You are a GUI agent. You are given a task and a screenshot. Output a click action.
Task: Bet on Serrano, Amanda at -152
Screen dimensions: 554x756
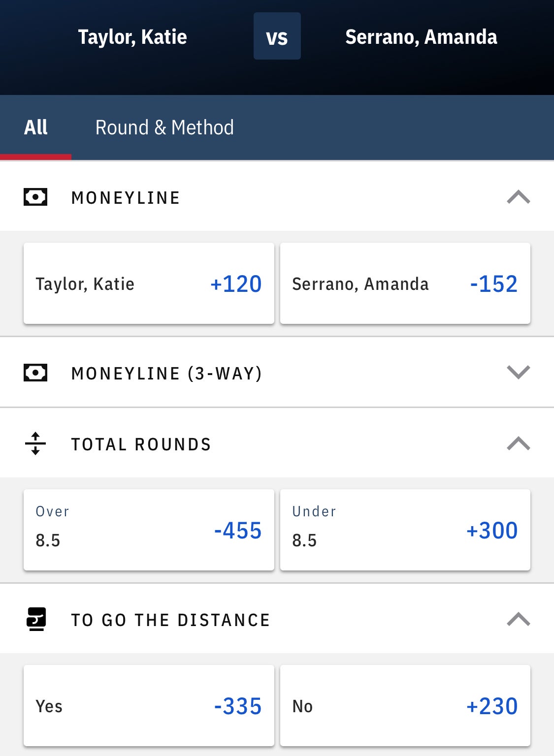405,283
